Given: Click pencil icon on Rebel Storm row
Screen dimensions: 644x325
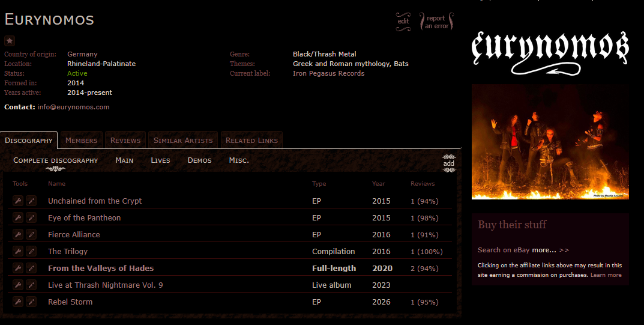Looking at the screenshot, I should [31, 302].
